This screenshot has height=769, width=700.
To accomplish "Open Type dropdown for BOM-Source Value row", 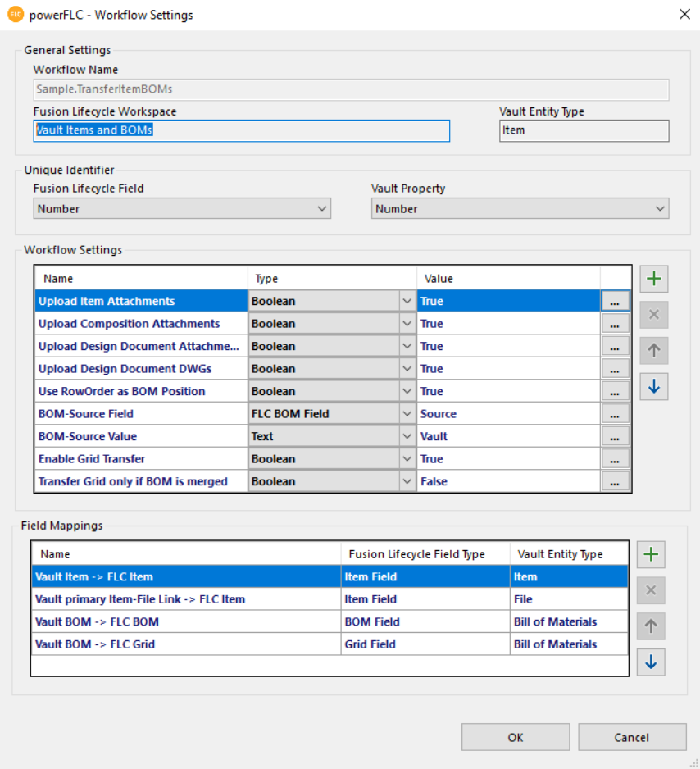I will pyautogui.click(x=407, y=437).
